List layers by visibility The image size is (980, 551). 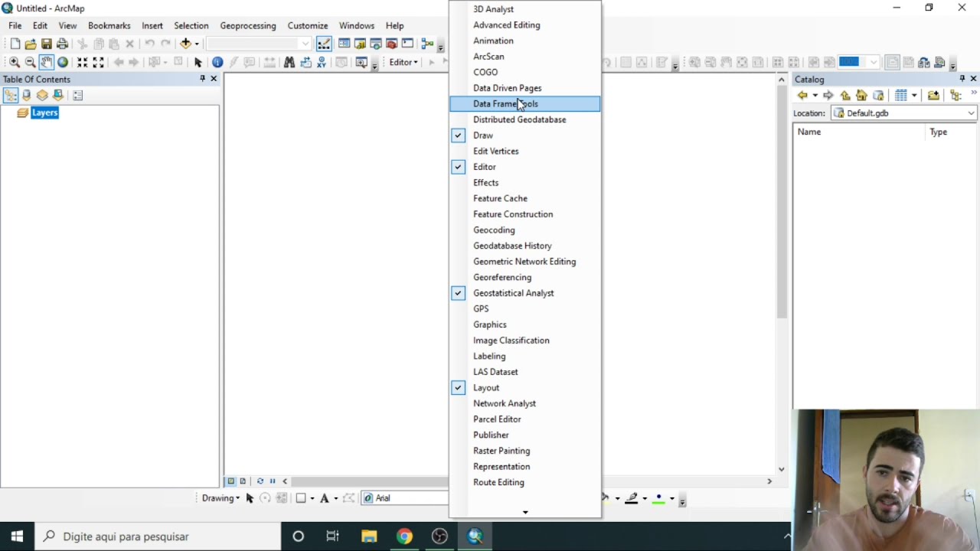tap(42, 95)
